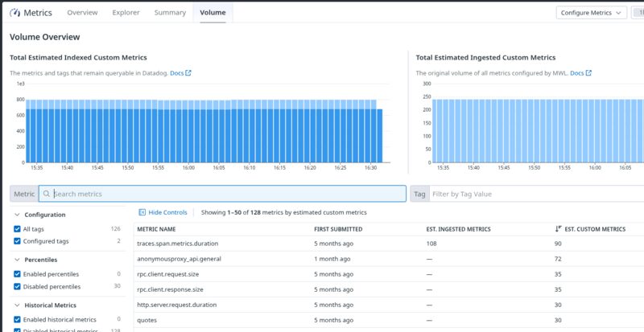
Task: Select rpc.client.request.size metric
Action: point(389,274)
